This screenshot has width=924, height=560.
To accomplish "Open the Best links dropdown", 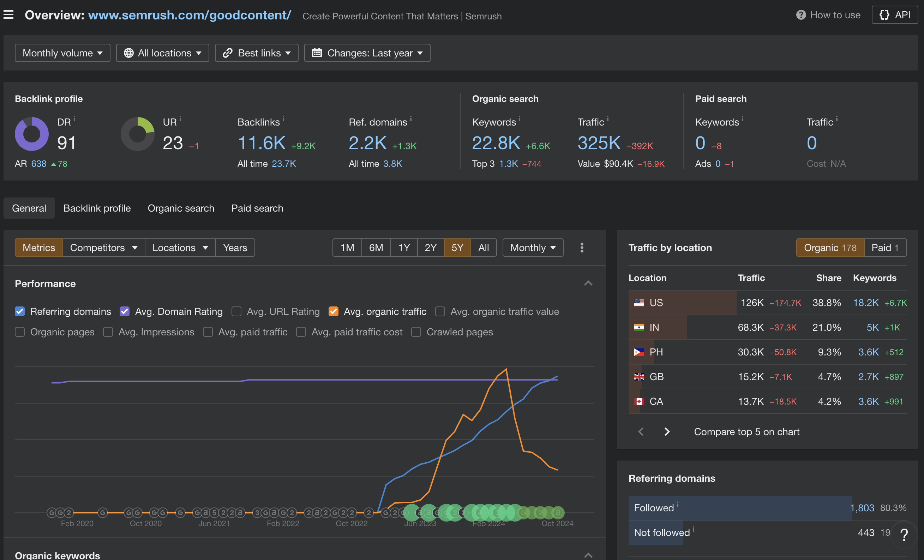I will click(x=257, y=53).
